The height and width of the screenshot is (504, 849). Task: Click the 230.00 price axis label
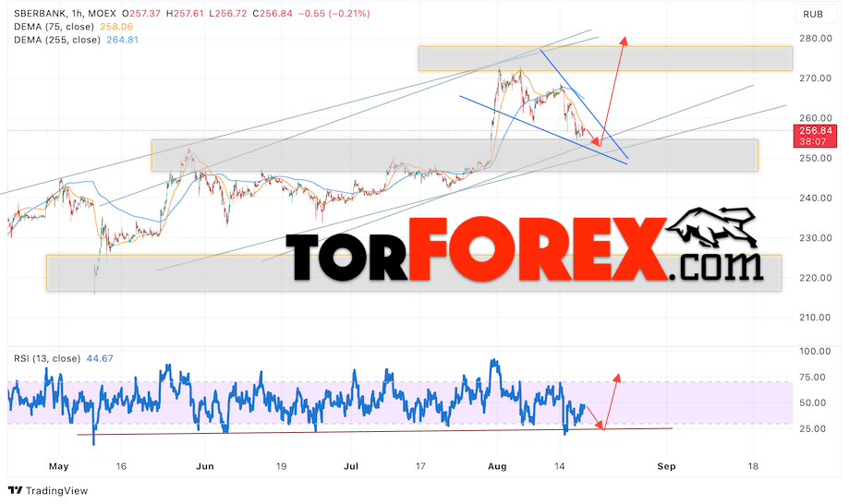click(816, 237)
